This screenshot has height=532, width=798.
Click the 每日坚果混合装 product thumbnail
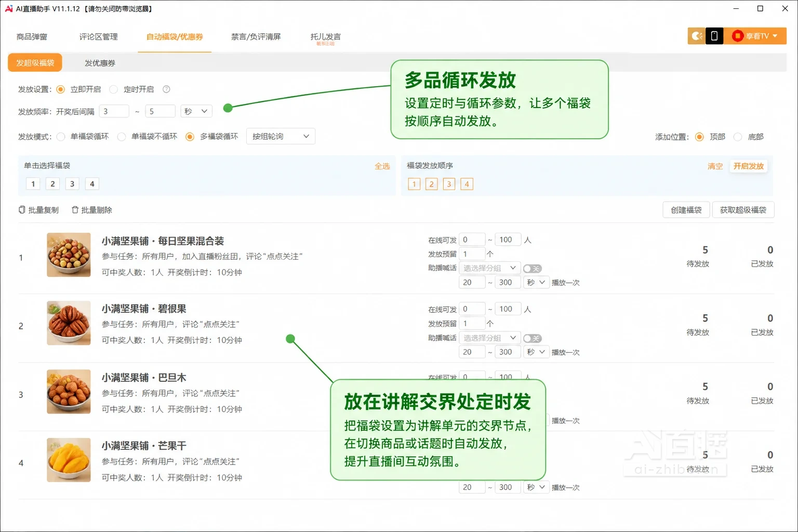[x=69, y=255]
